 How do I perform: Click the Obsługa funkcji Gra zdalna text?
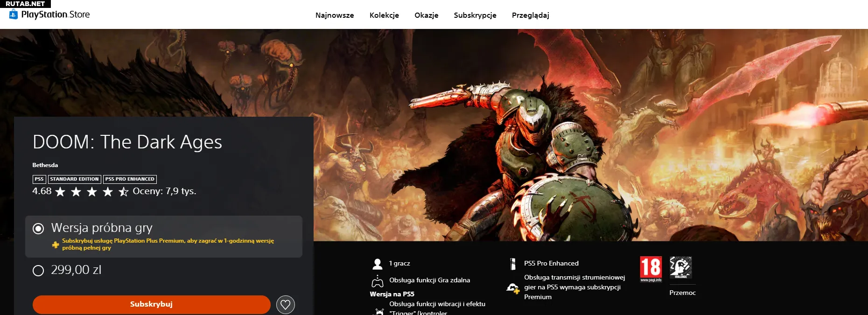click(x=430, y=280)
